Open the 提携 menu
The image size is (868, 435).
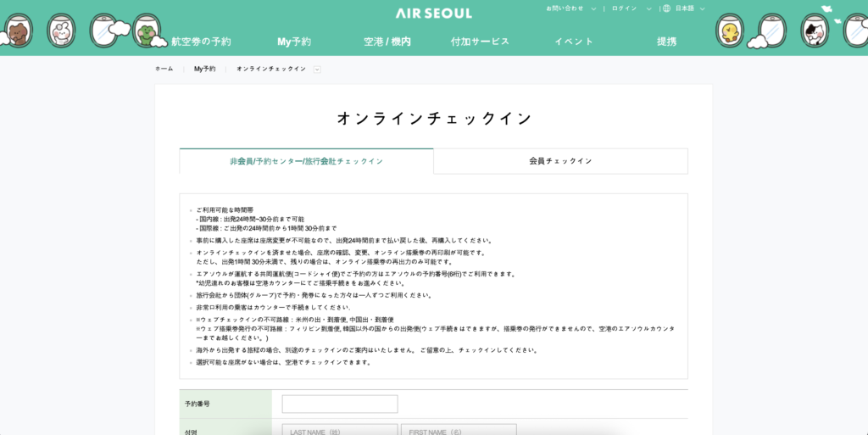pos(666,42)
